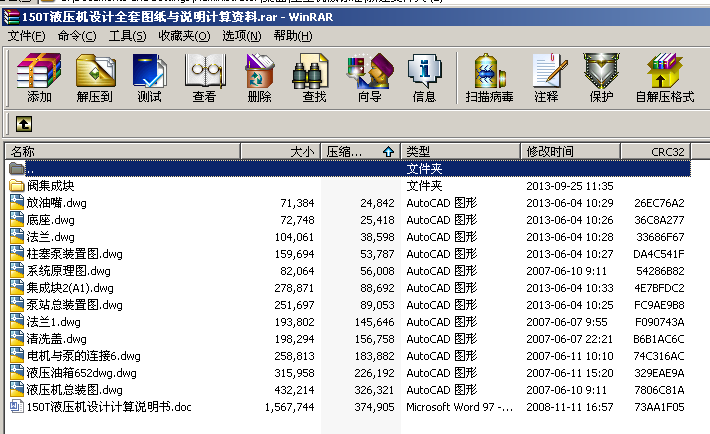Image resolution: width=710 pixels, height=434 pixels.
Task: Go up one folder level button
Action: click(22, 124)
